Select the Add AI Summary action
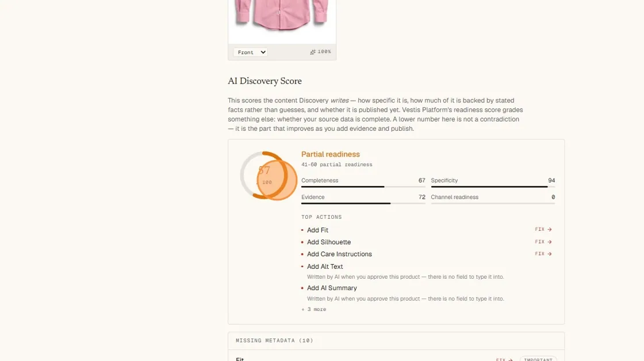 [x=332, y=288]
